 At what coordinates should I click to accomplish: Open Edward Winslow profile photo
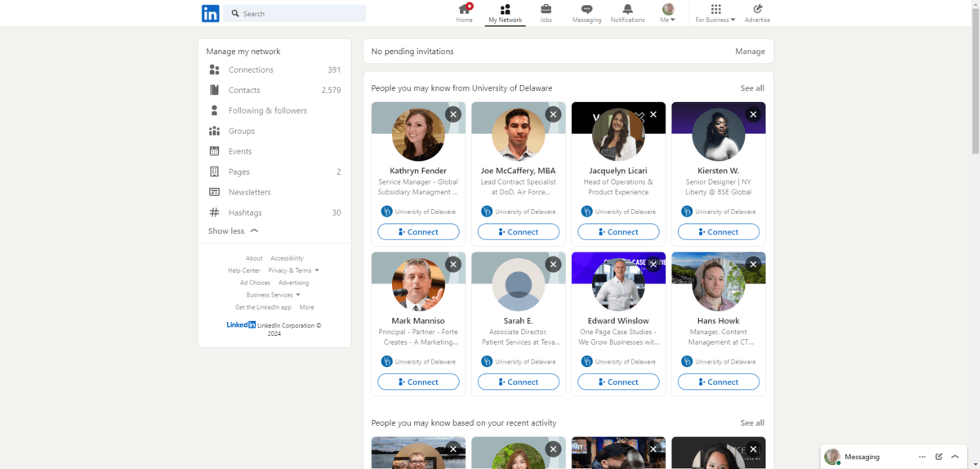(618, 284)
